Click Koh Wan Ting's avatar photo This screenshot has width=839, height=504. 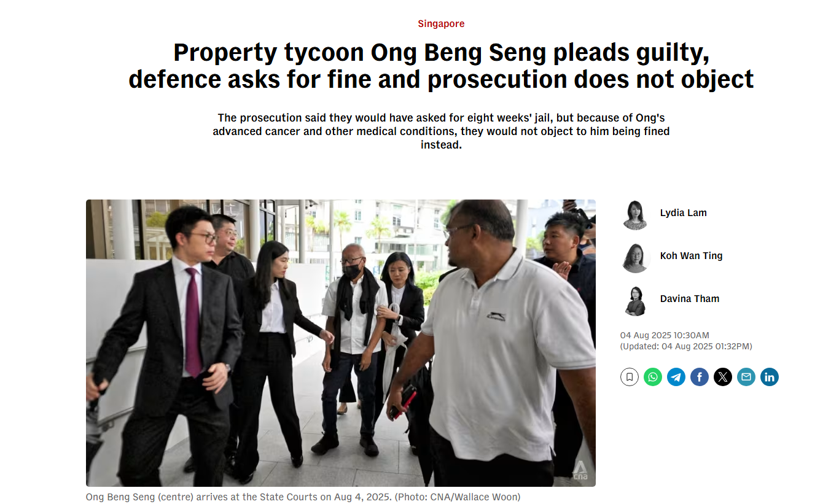click(635, 258)
